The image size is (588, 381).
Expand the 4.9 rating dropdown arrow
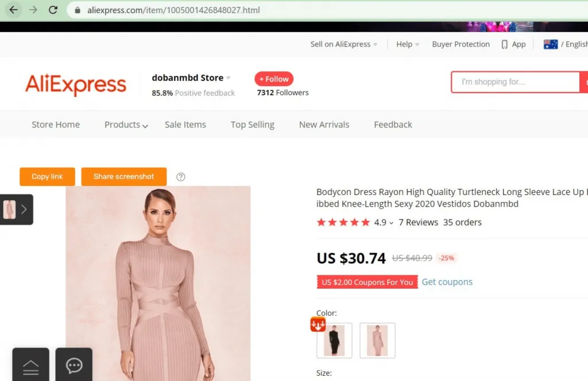coord(391,223)
